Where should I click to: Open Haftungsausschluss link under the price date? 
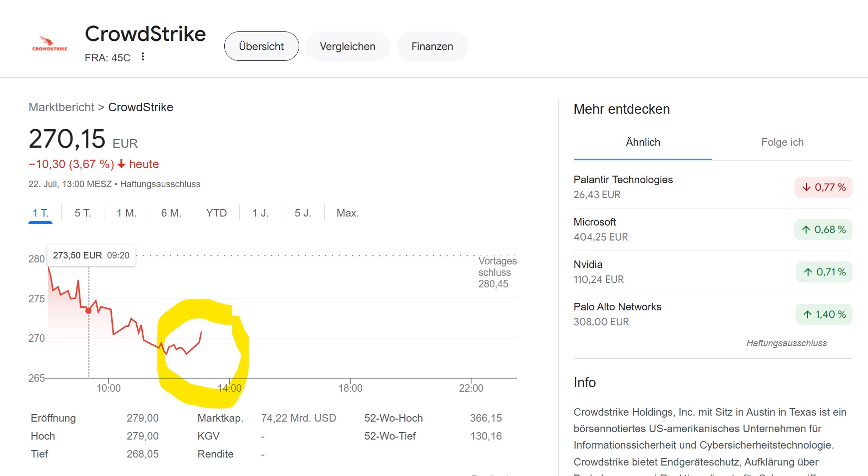(x=160, y=184)
